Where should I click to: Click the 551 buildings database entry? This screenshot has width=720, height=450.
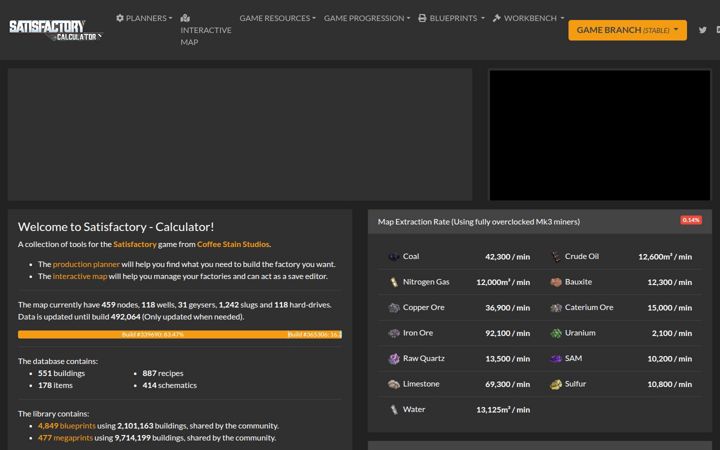pos(62,373)
